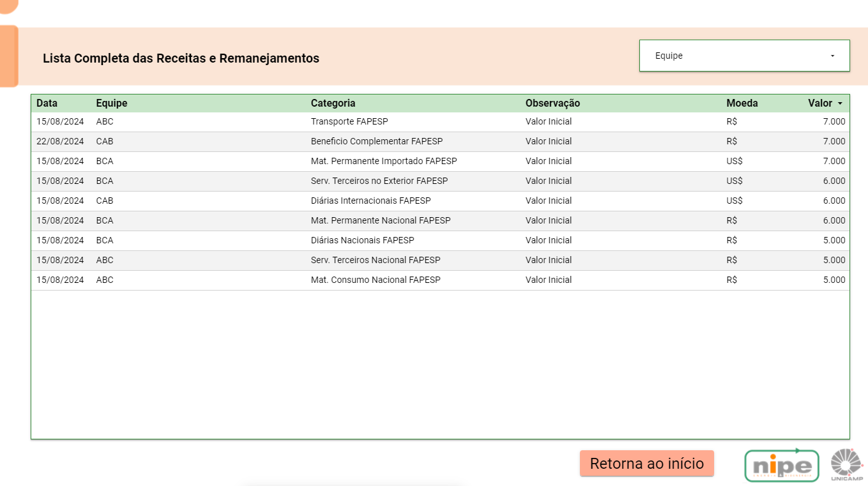Click the Valor column header label
This screenshot has height=486, width=868.
(820, 103)
